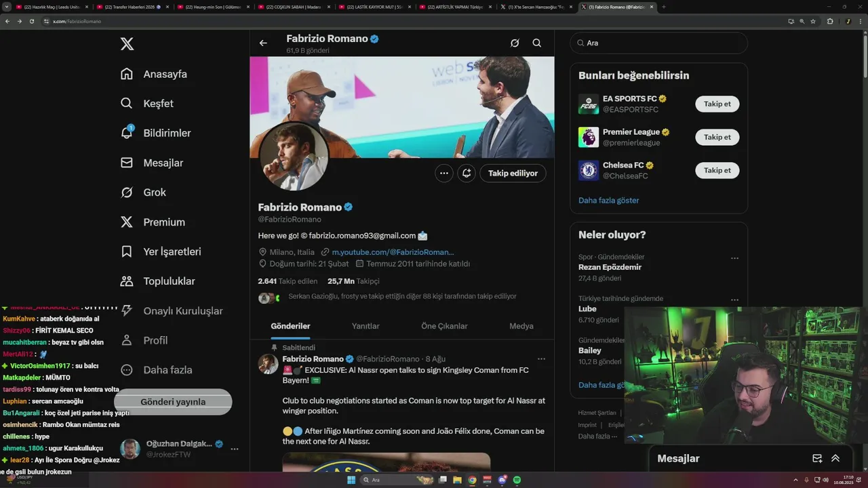The width and height of the screenshot is (868, 488).
Task: Reload the page in browser
Action: (x=31, y=21)
